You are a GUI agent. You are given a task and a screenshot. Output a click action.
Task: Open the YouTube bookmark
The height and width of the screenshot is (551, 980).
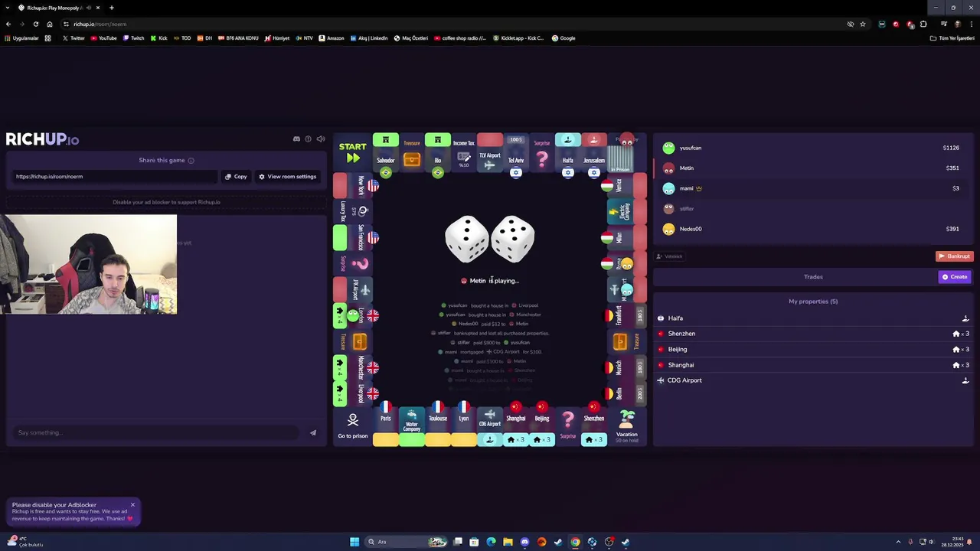104,38
